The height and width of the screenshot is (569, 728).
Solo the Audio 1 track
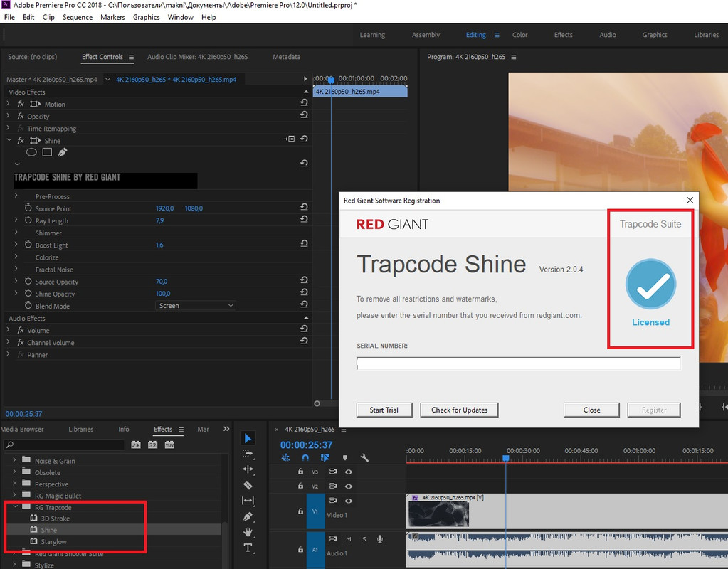coord(364,539)
